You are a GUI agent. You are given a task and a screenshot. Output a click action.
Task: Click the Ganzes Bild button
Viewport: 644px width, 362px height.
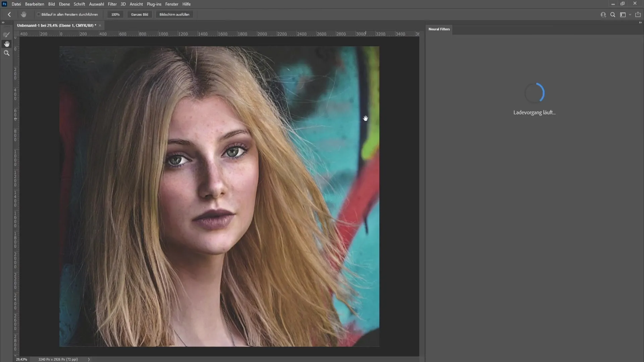(x=140, y=14)
